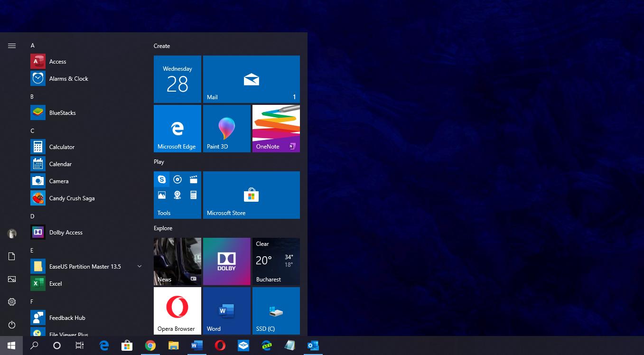644x355 pixels.
Task: Launch Alarms & Clock from the app list
Action: click(x=86, y=79)
